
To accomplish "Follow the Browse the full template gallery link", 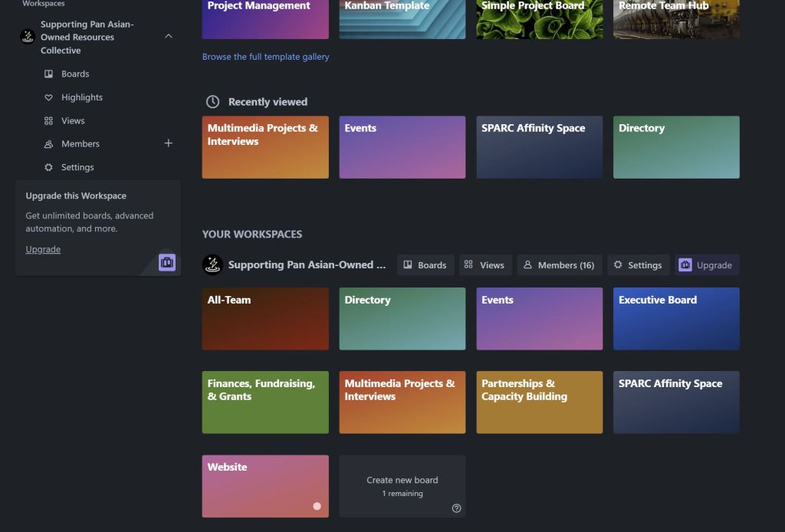I will coord(265,57).
